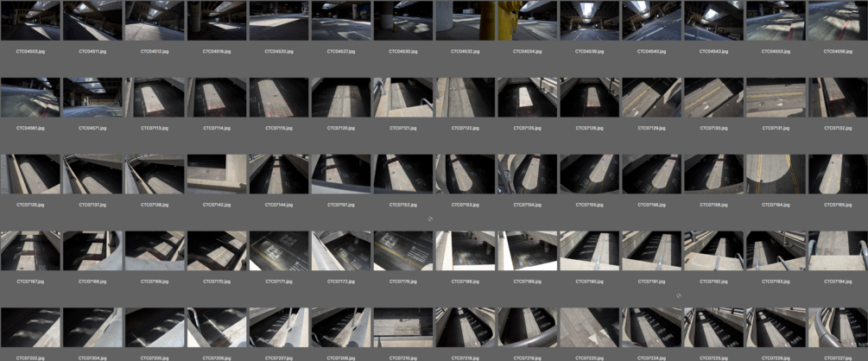
Task: Select the CTC07224.jpg thumbnail
Action: 651,327
